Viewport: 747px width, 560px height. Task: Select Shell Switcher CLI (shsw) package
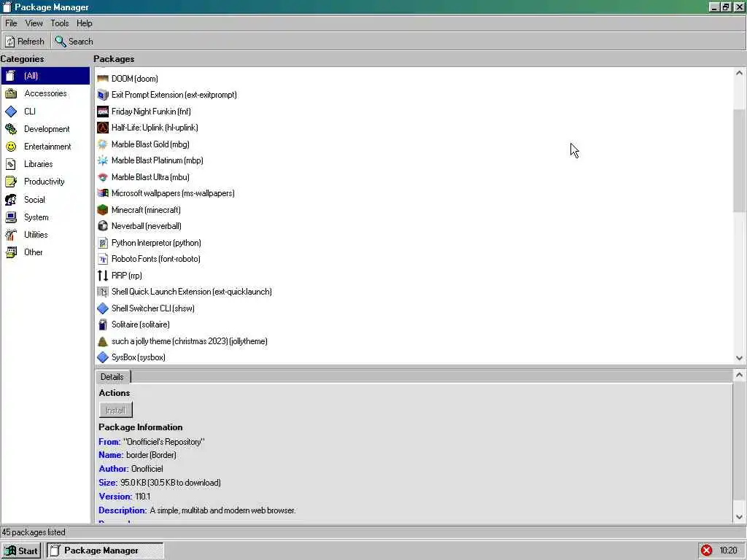(x=146, y=308)
